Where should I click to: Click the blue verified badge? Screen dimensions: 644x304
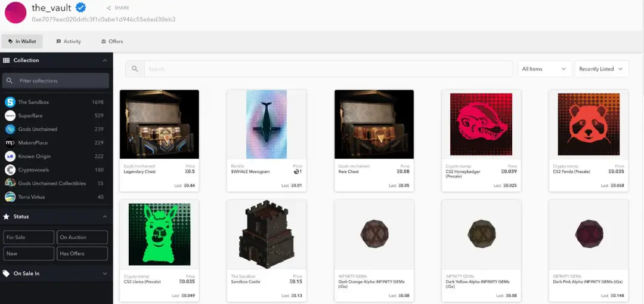[x=81, y=7]
